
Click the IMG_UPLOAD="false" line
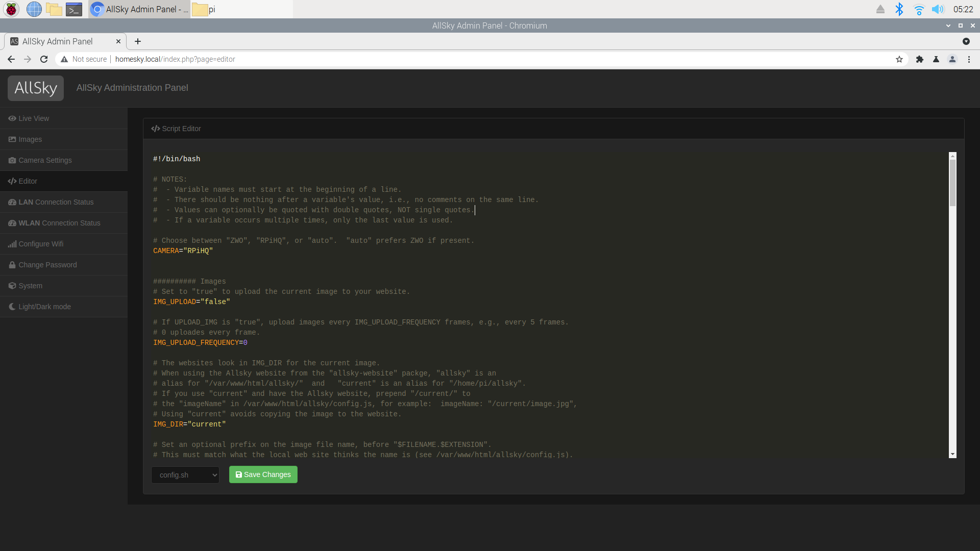(x=191, y=302)
